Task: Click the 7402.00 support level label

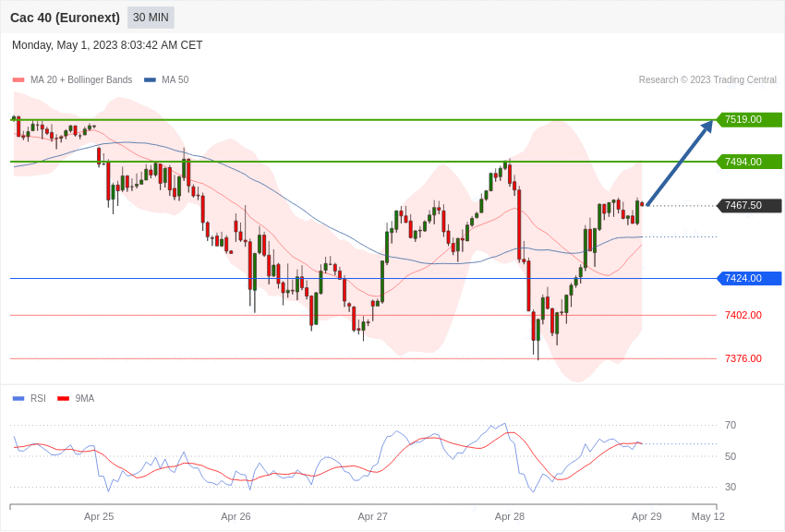Action: coord(743,315)
